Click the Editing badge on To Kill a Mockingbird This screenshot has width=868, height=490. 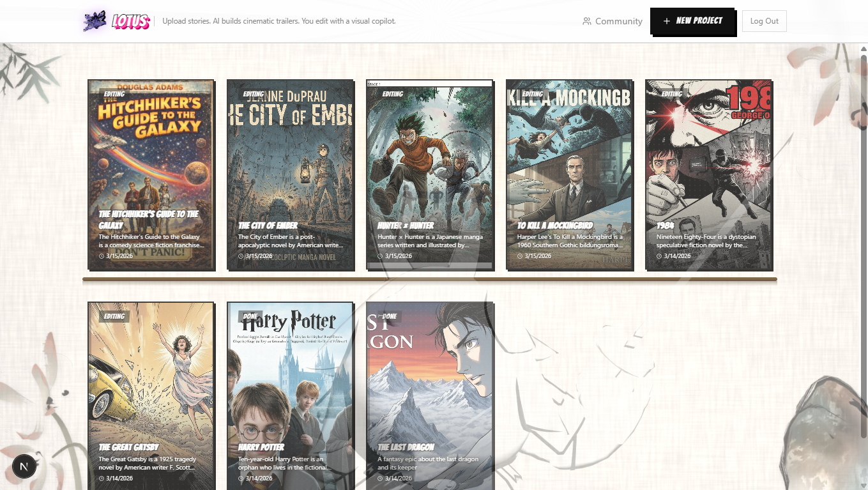(533, 94)
